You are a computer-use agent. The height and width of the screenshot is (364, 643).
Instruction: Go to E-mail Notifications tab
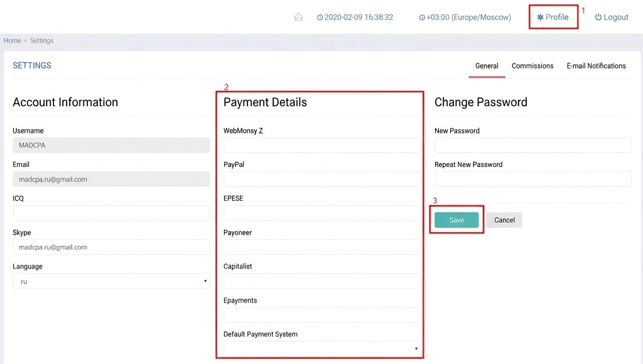(597, 66)
